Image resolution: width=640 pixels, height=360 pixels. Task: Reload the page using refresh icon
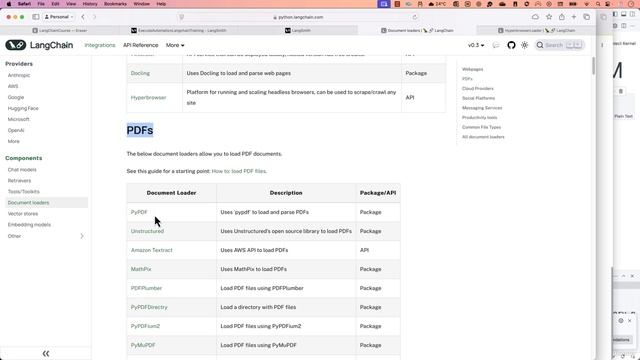click(415, 17)
